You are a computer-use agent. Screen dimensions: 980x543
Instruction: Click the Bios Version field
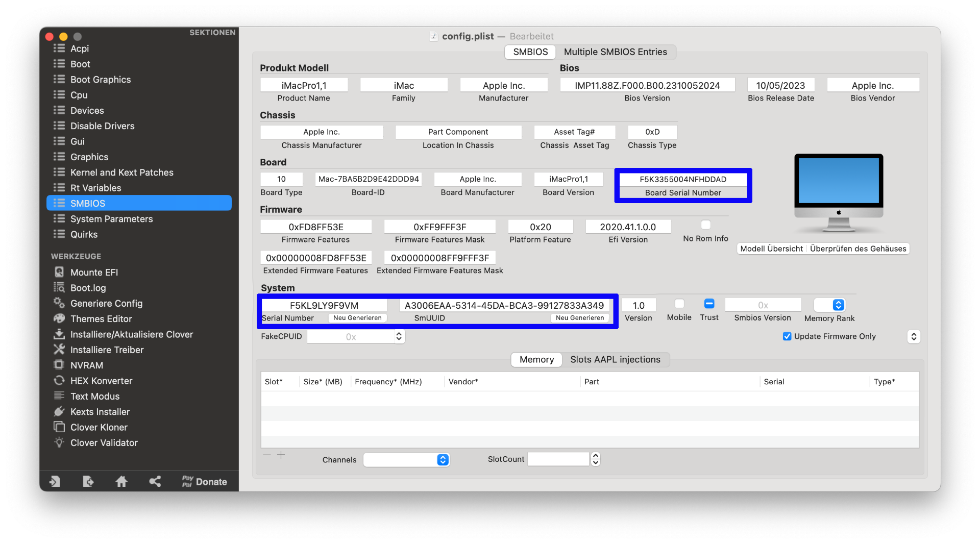647,85
